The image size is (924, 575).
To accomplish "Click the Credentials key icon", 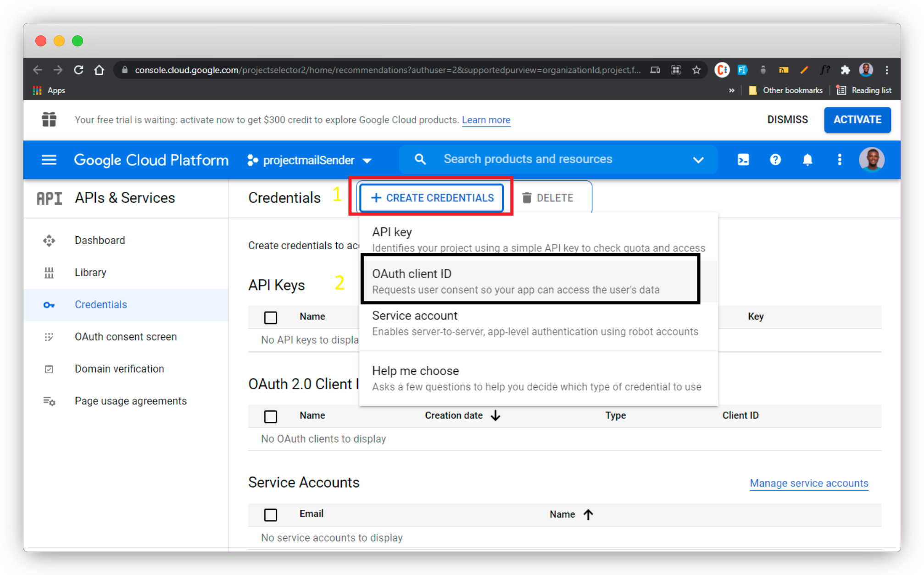I will click(x=49, y=305).
